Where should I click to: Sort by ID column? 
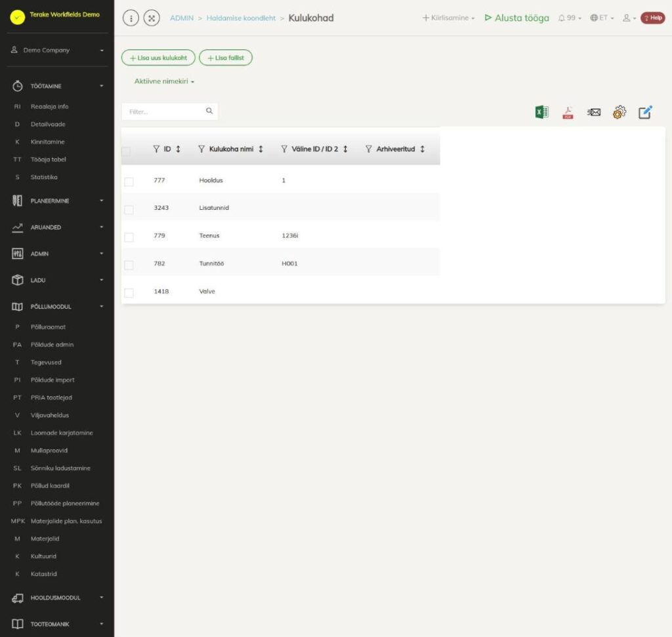(178, 149)
